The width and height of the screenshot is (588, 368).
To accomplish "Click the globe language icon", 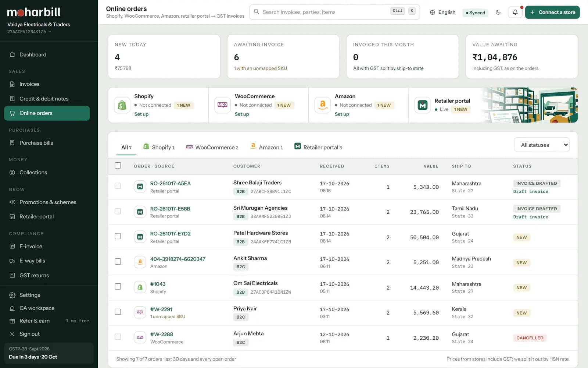I will click(433, 12).
